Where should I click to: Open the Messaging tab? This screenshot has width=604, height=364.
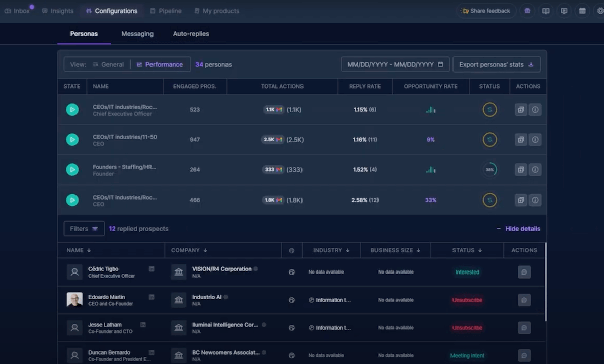point(137,34)
